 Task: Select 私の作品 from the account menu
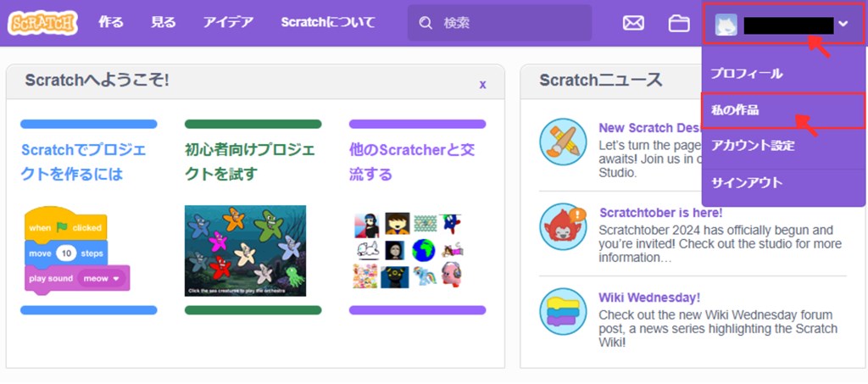click(x=782, y=110)
